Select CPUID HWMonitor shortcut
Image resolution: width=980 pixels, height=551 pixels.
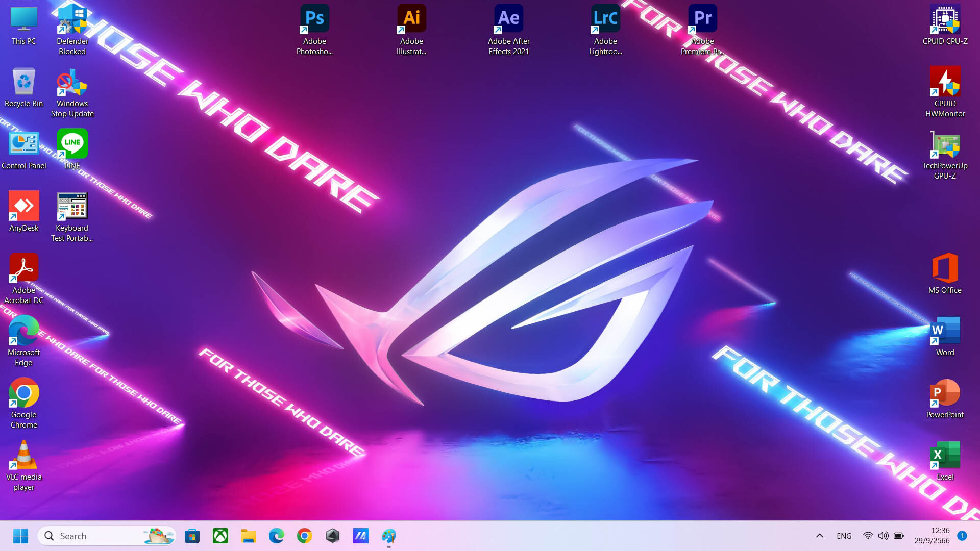945,92
